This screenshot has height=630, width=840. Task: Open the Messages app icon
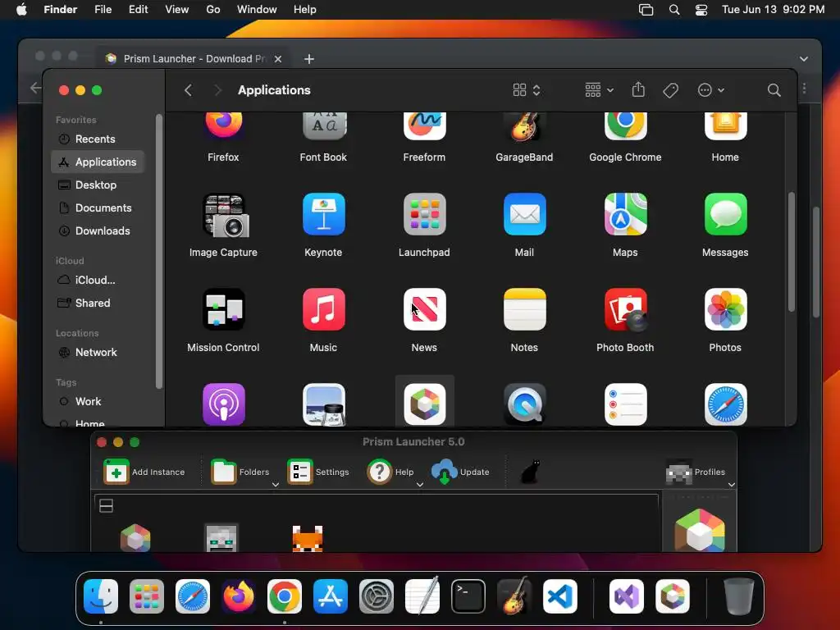(x=725, y=214)
